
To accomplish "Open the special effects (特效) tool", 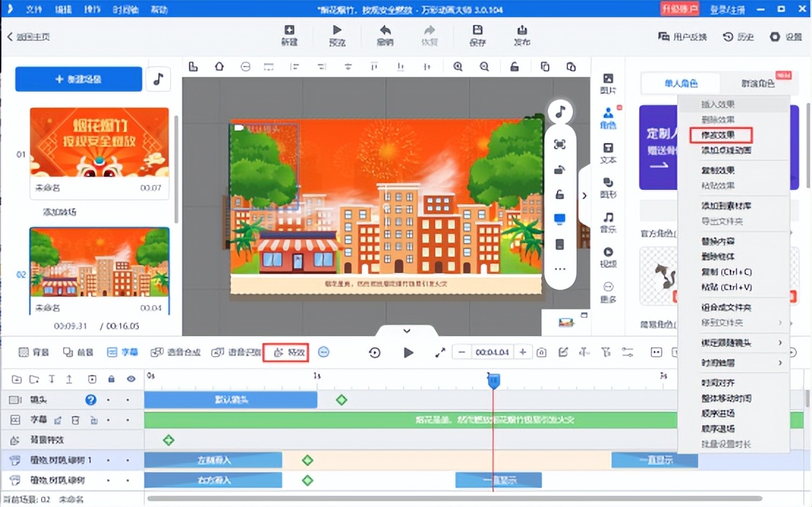I will (x=286, y=352).
